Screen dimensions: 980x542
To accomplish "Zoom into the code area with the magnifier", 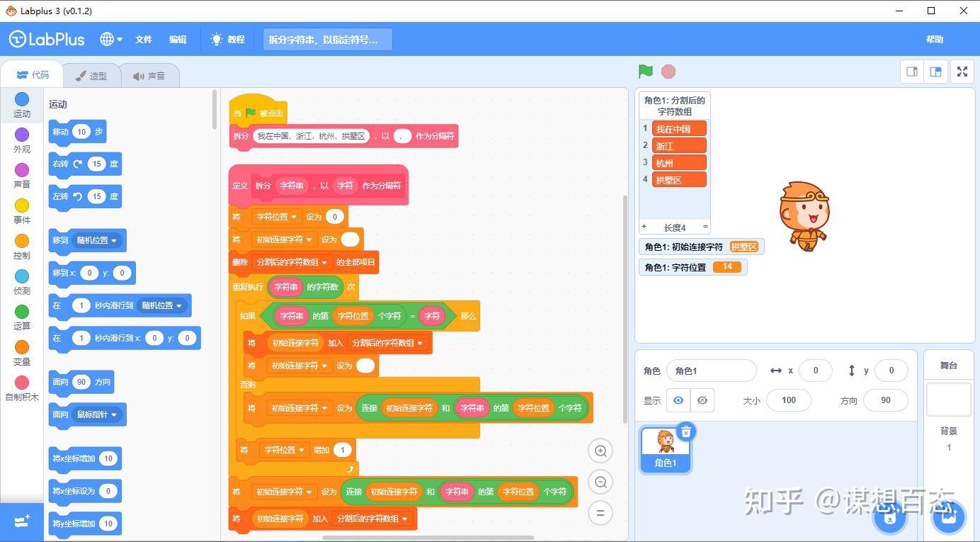I will pos(600,451).
